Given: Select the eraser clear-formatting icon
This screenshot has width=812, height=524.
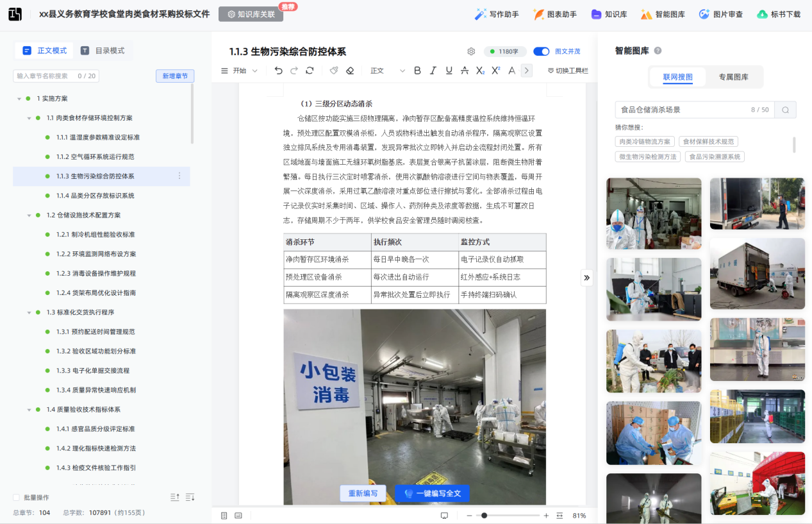Looking at the screenshot, I should 350,71.
